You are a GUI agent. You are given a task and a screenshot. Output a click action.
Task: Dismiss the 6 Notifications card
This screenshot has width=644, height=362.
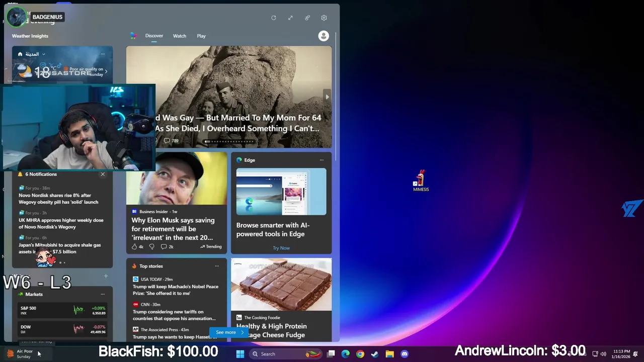click(x=103, y=174)
